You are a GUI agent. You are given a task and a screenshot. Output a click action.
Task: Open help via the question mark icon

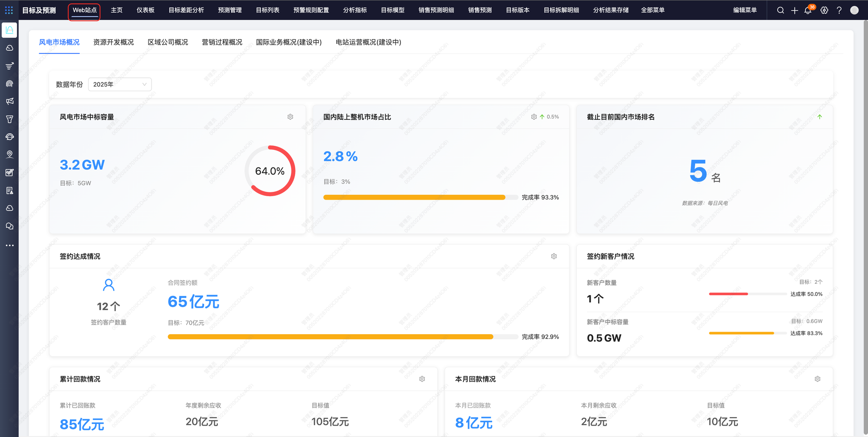[839, 10]
